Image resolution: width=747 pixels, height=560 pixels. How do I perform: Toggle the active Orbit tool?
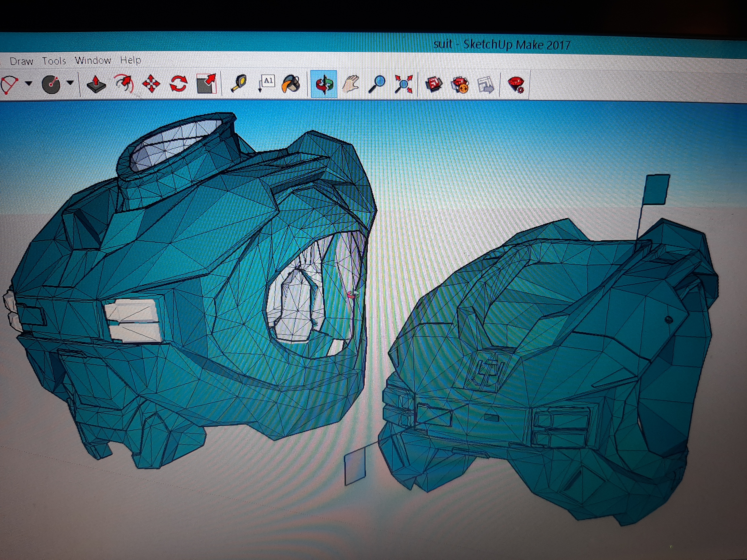click(324, 84)
